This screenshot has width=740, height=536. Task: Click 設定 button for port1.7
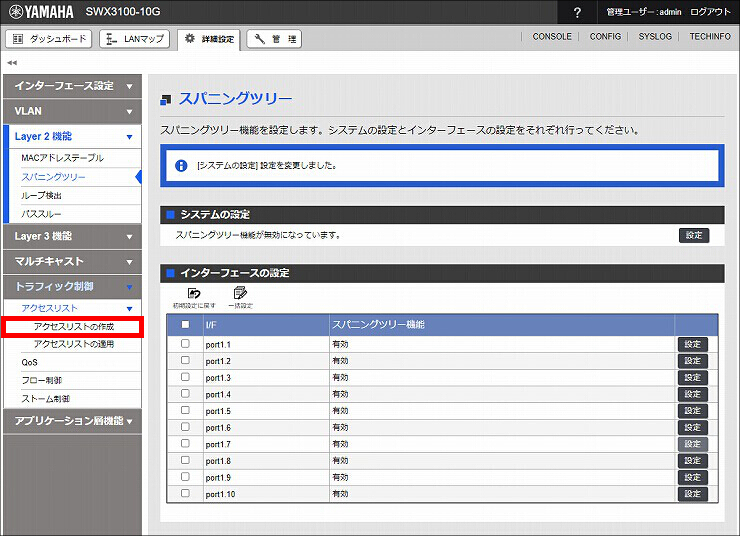pos(692,444)
